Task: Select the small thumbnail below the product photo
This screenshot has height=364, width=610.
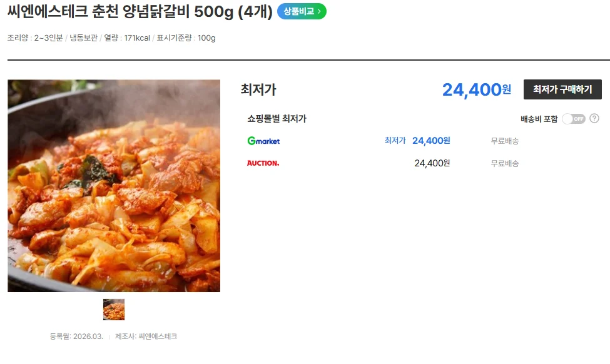Action: pos(114,310)
